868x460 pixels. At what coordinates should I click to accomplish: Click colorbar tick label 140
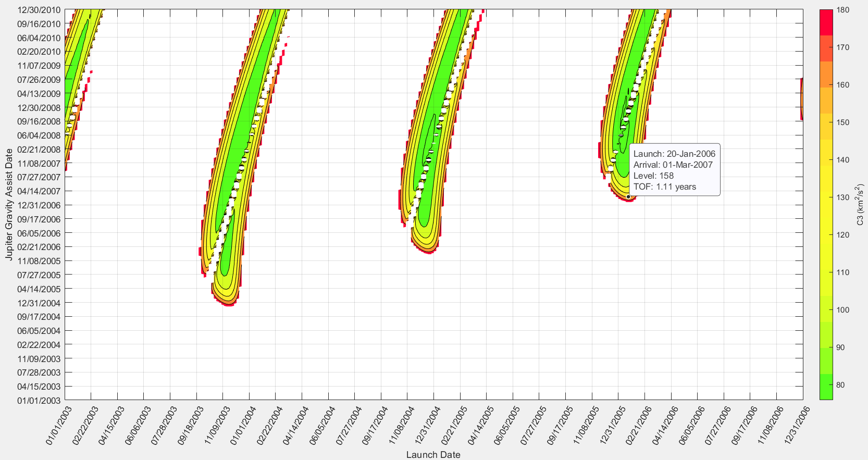[x=842, y=160]
